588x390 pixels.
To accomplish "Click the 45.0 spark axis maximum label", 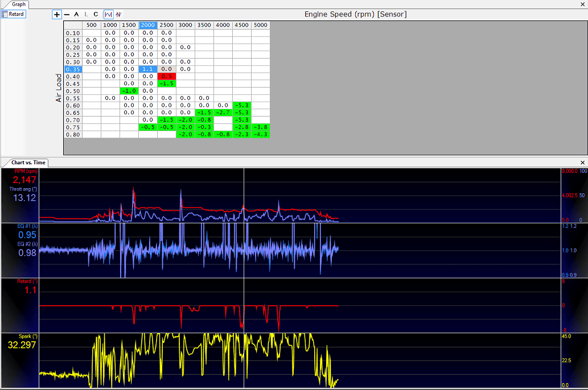I will click(566, 337).
